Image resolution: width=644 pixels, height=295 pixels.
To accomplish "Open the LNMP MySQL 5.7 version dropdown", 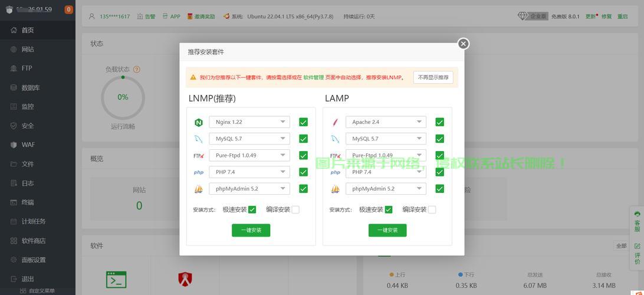I will (x=249, y=139).
